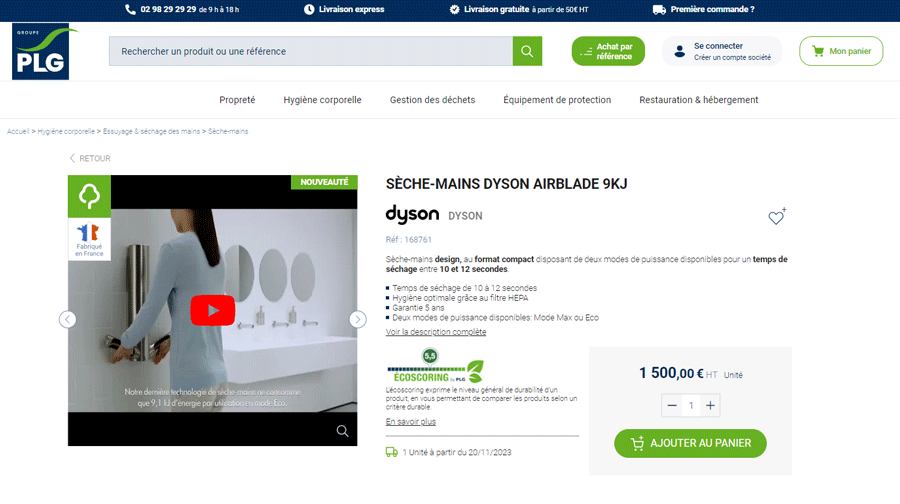This screenshot has height=504, width=900.
Task: Click the user icon beside Se connecter
Action: click(x=680, y=51)
